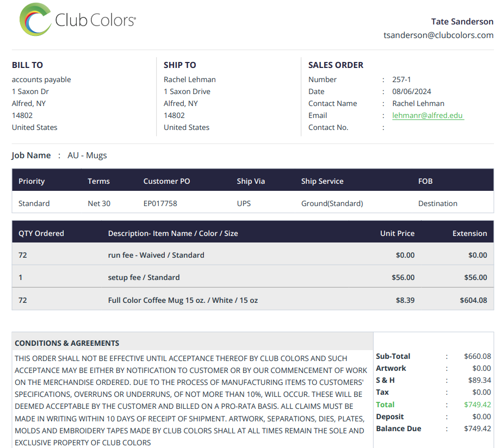The width and height of the screenshot is (502, 448).
Task: Select the 'Destination' FOB value
Action: click(x=438, y=203)
